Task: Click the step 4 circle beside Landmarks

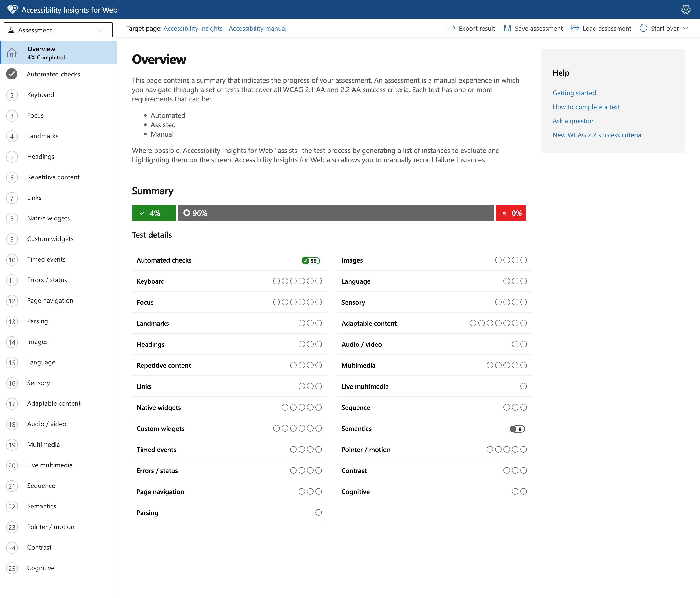Action: [12, 137]
